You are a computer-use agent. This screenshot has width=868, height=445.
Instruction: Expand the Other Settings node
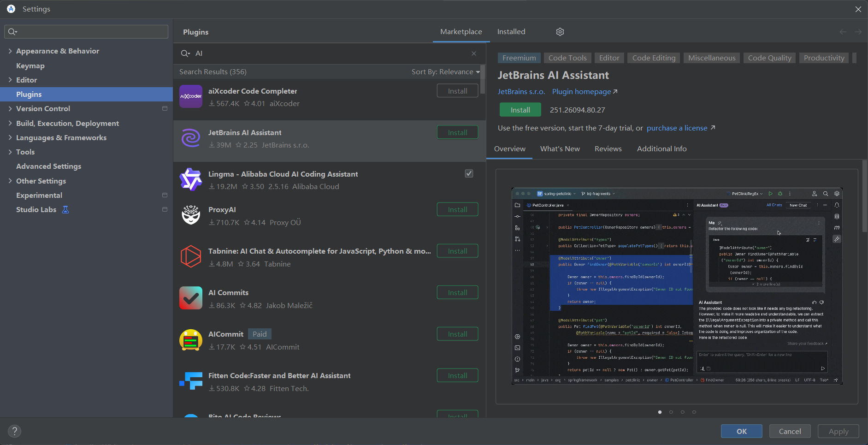pyautogui.click(x=10, y=181)
